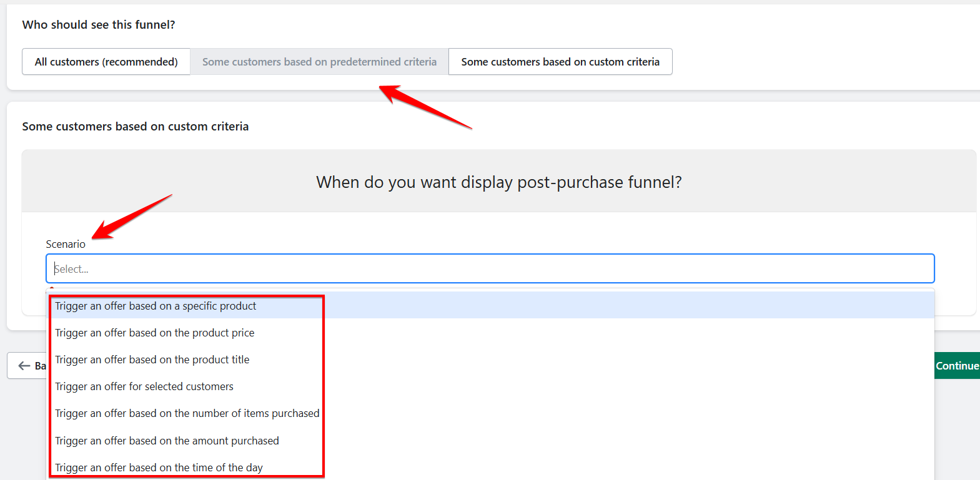Click the red arrow pointing at Scenario

click(130, 217)
